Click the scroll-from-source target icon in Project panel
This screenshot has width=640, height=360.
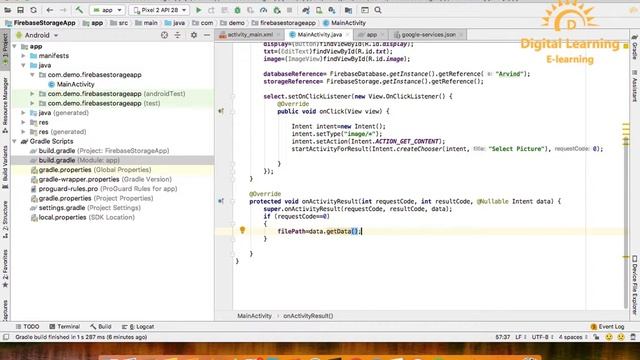(164, 35)
